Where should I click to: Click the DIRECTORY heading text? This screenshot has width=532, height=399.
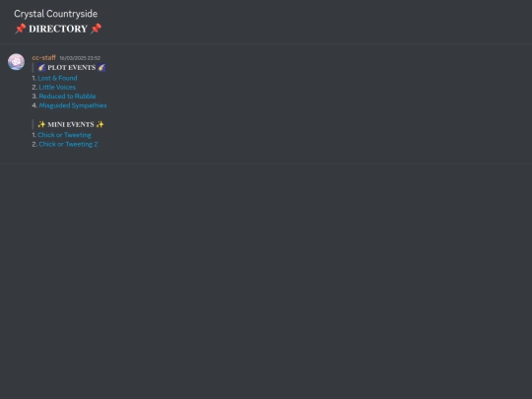coord(58,29)
